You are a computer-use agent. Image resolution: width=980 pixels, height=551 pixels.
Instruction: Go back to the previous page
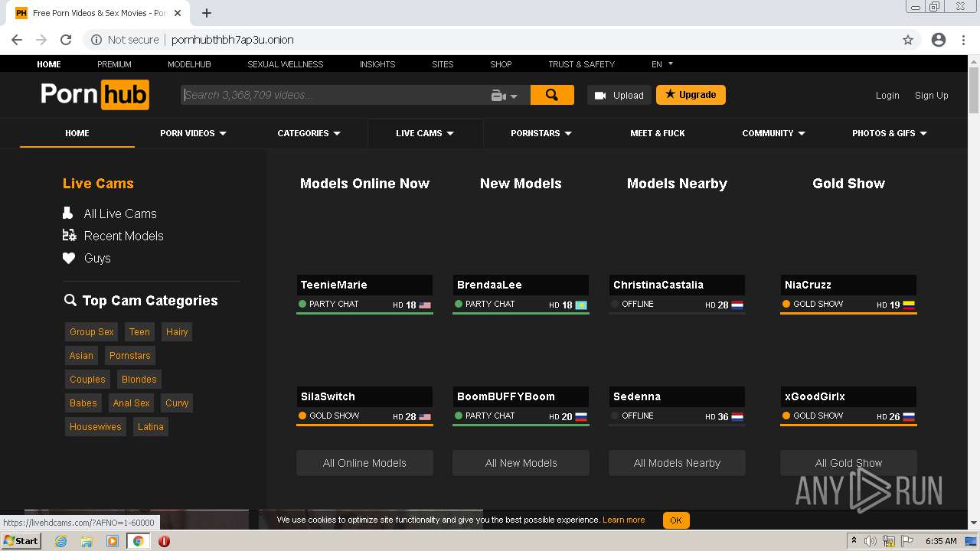click(x=17, y=40)
